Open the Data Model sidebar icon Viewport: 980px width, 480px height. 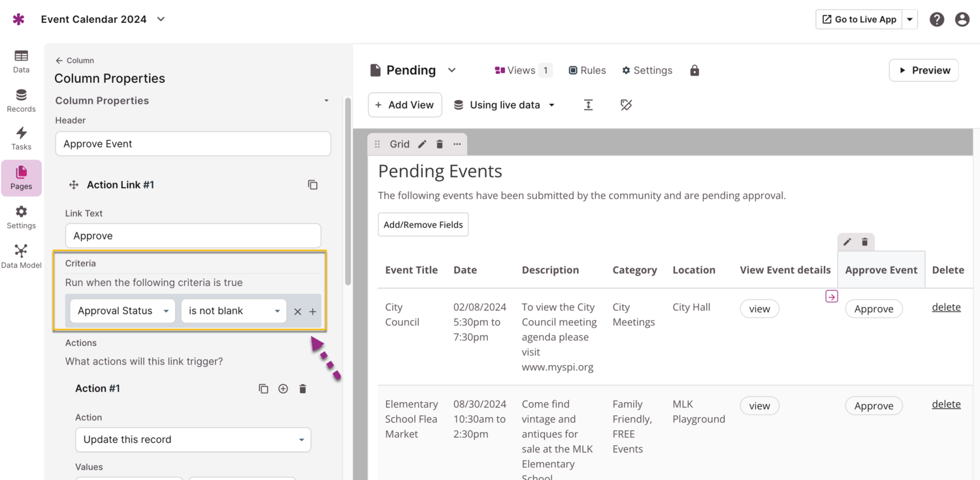pos(21,256)
